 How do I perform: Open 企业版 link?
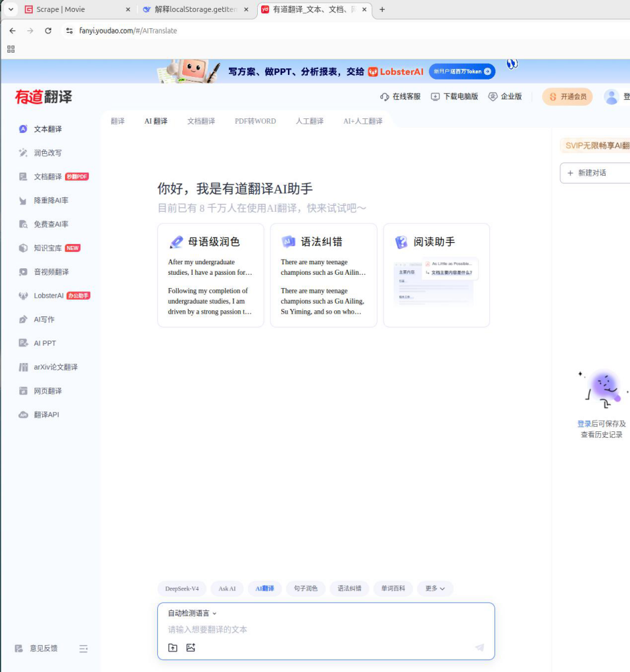pos(505,97)
